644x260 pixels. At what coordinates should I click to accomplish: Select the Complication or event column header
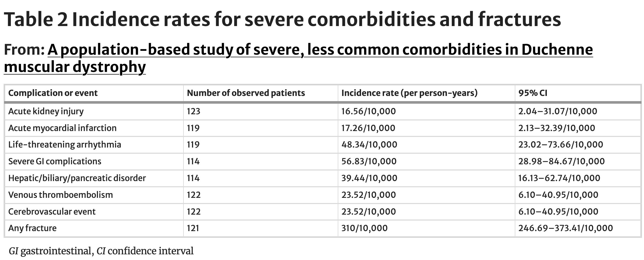(53, 93)
